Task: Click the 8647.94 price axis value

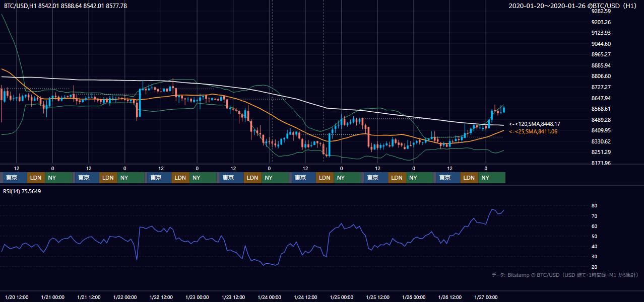Action: (x=601, y=98)
